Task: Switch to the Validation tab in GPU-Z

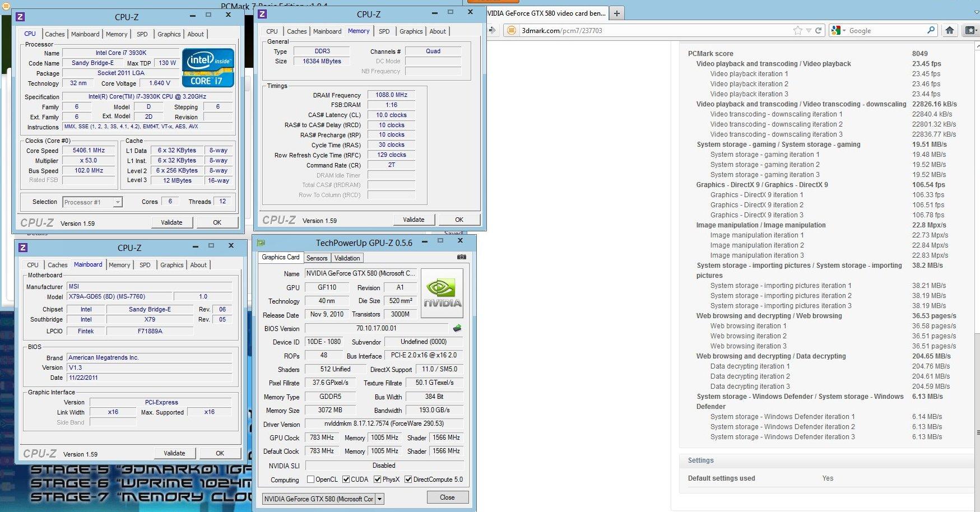Action: [347, 258]
